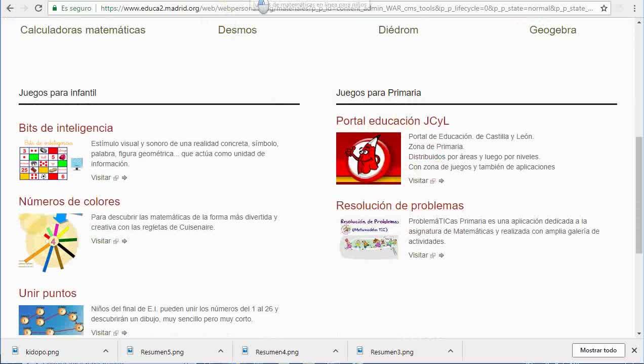This screenshot has width=644, height=364.
Task: Open the Unir puntos heading link
Action: point(48,293)
